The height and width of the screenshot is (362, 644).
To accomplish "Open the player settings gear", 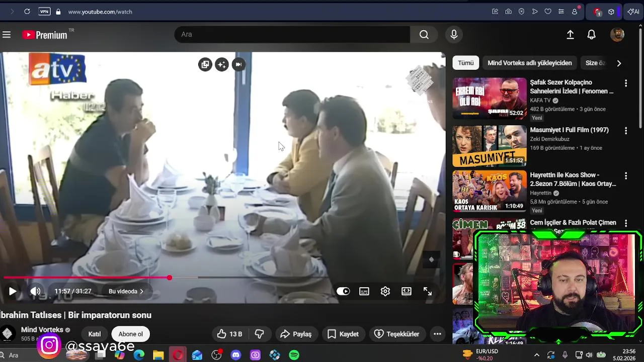I will coord(385,291).
